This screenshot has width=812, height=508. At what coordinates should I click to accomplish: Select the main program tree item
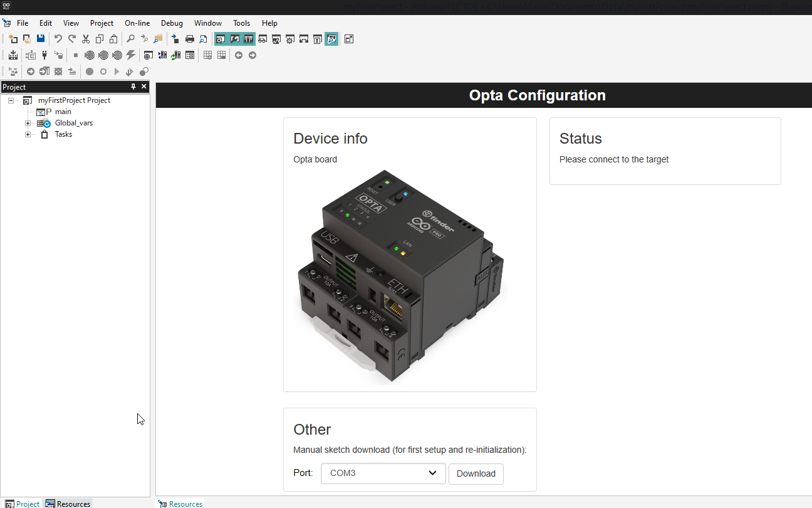click(x=63, y=112)
